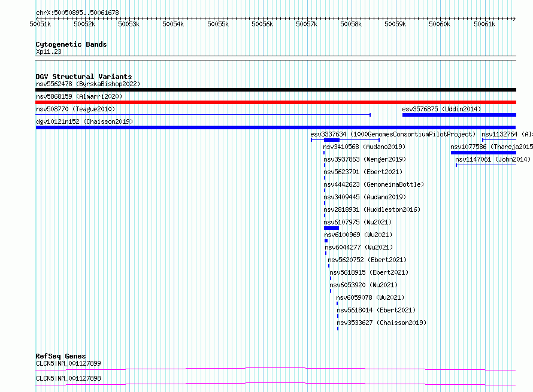Open the nsv4442623 (GenomeinaBottle) label
The image size is (533, 392).
pyautogui.click(x=374, y=184)
